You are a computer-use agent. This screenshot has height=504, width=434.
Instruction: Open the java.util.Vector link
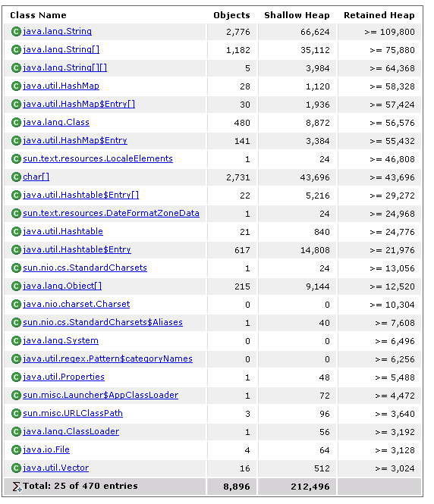click(x=55, y=468)
